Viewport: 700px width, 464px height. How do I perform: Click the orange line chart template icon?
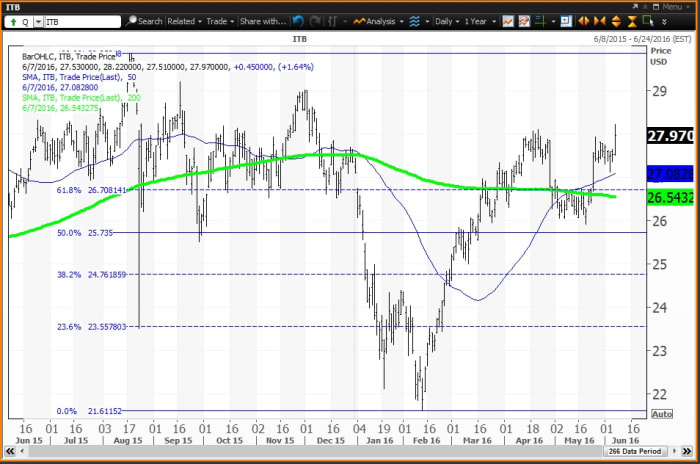[x=508, y=21]
